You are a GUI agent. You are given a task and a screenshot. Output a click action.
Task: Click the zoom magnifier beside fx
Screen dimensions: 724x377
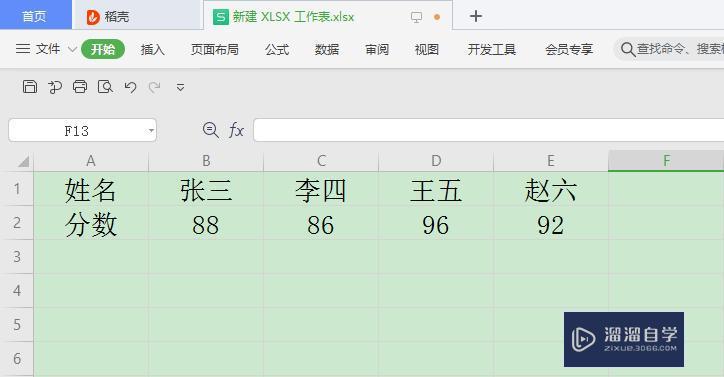tap(211, 130)
